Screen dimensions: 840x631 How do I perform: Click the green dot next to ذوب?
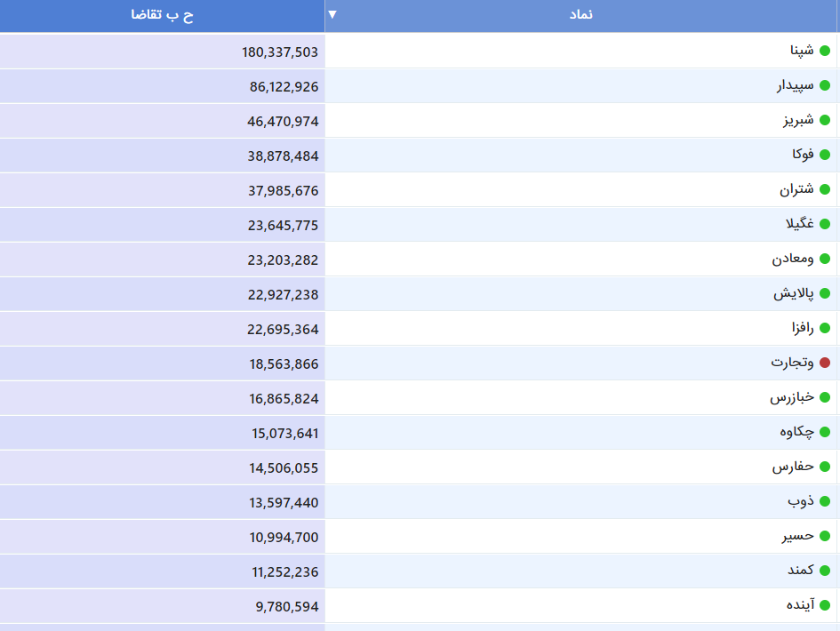pos(825,501)
